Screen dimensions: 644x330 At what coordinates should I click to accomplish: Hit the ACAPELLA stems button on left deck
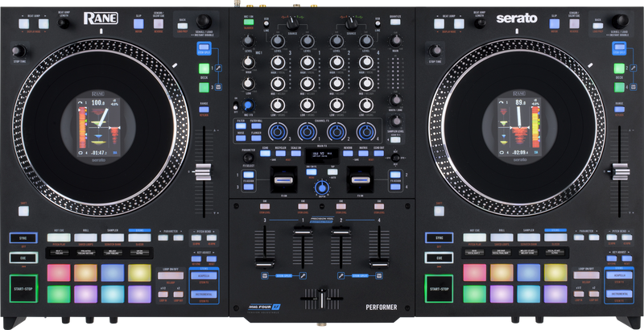(x=204, y=275)
